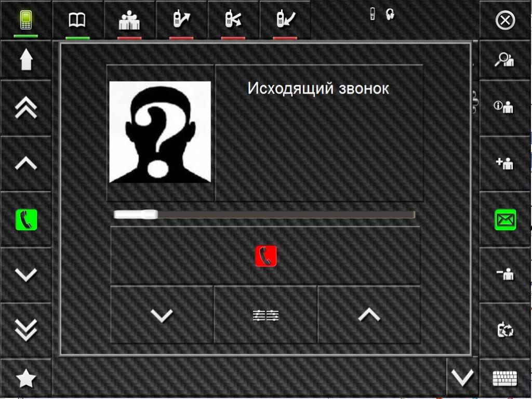Raise volume with the up chevron below hang-up
The image size is (532, 399).
[x=369, y=315]
